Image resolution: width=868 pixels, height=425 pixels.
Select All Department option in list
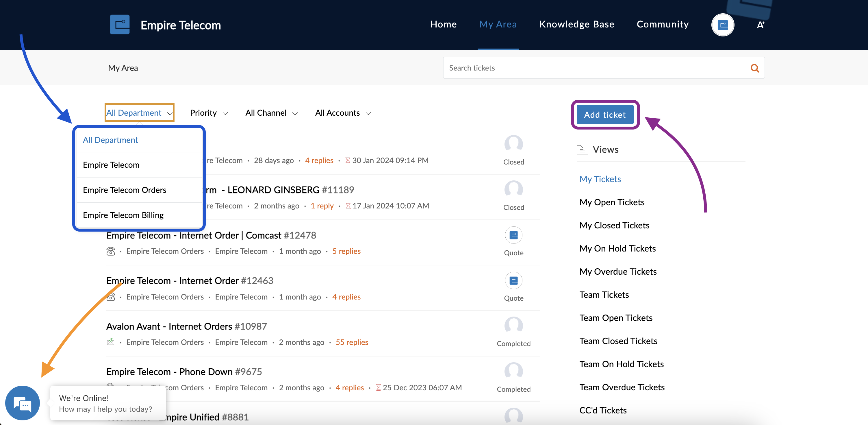click(139, 140)
